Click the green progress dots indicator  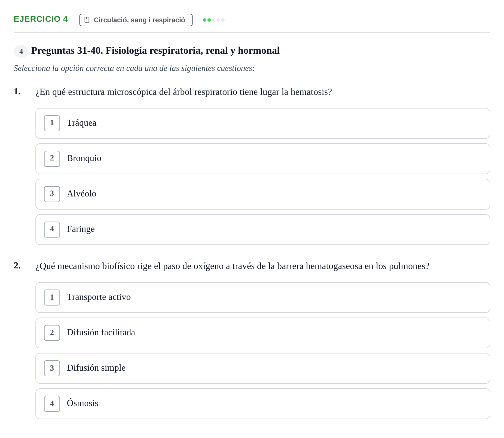(x=214, y=20)
